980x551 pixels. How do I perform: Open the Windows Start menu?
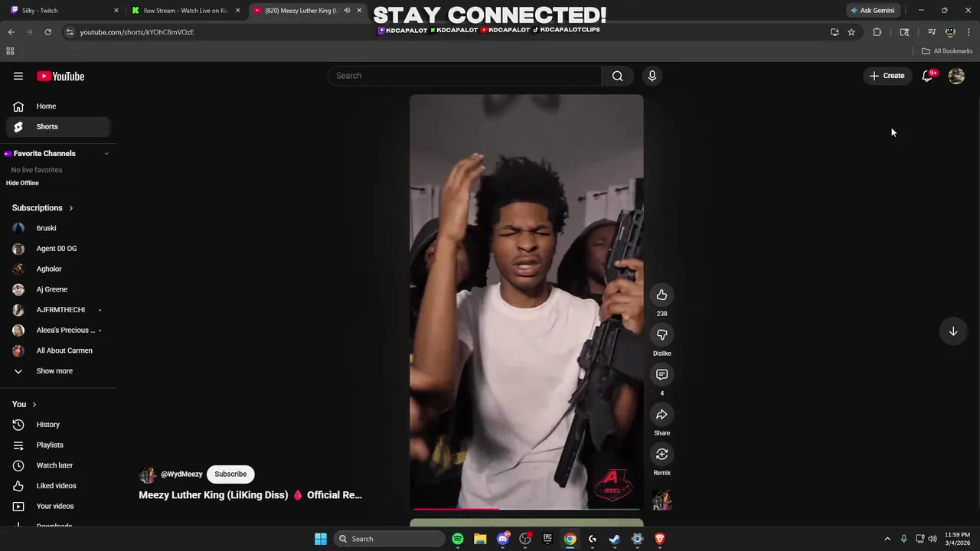click(321, 539)
